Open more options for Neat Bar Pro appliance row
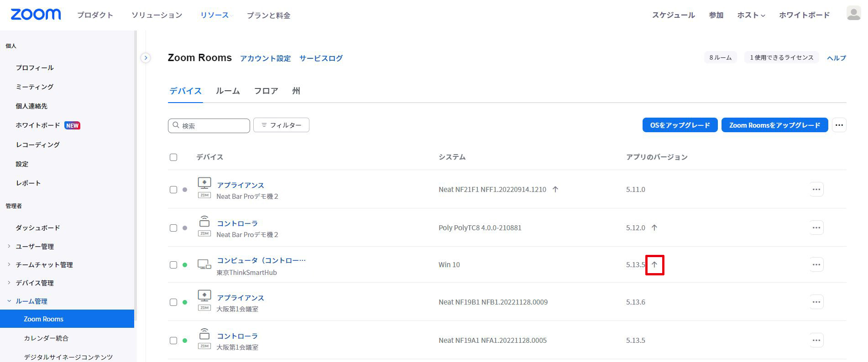 [x=816, y=189]
